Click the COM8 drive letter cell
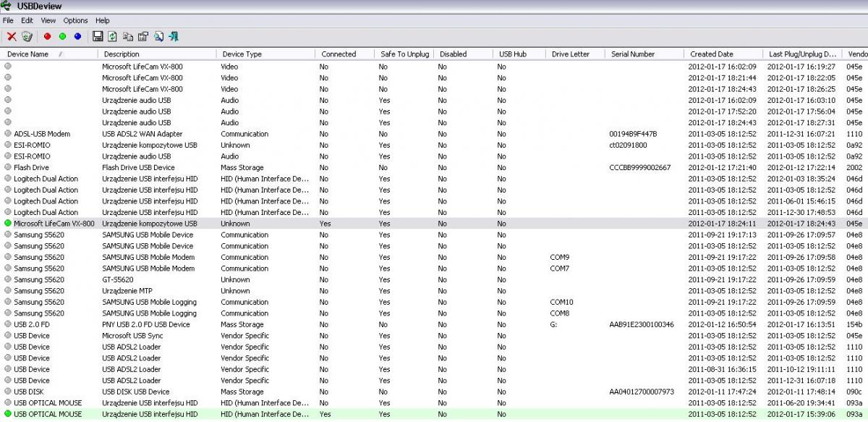Viewport: 868px width, 422px height. tap(560, 313)
